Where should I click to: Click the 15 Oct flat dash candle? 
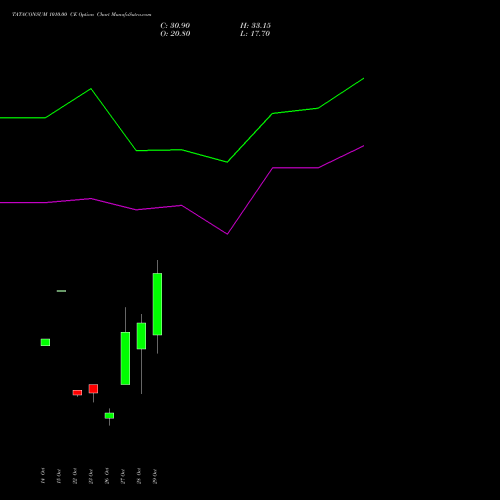(61, 291)
